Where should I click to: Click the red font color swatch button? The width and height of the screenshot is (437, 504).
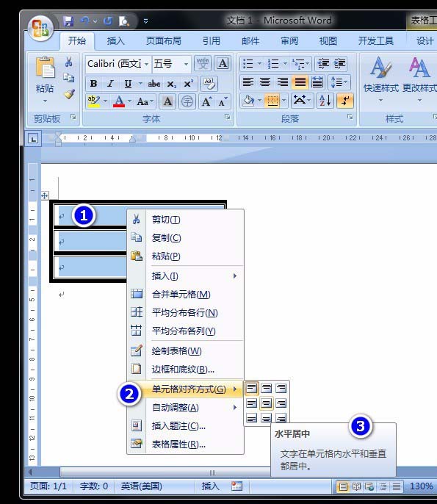click(x=119, y=101)
